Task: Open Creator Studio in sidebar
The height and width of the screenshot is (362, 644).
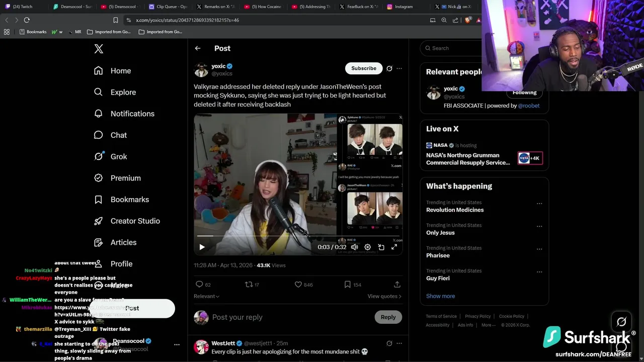Action: 127,221
